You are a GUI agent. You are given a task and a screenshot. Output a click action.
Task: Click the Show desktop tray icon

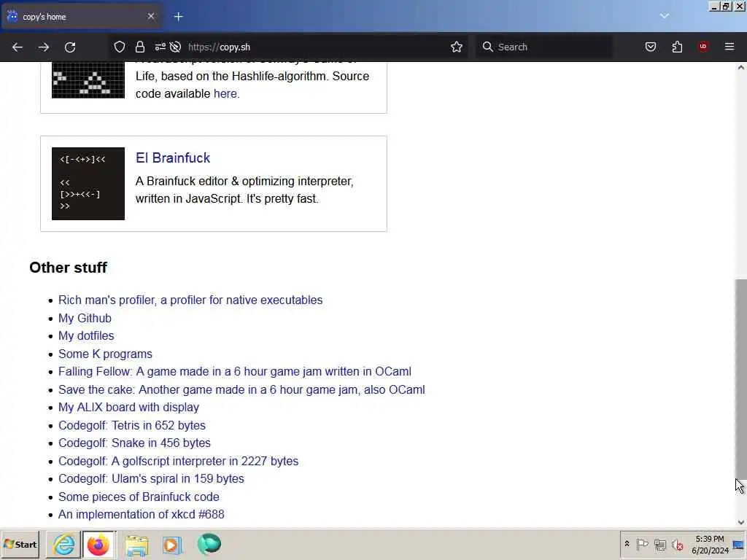point(738,544)
